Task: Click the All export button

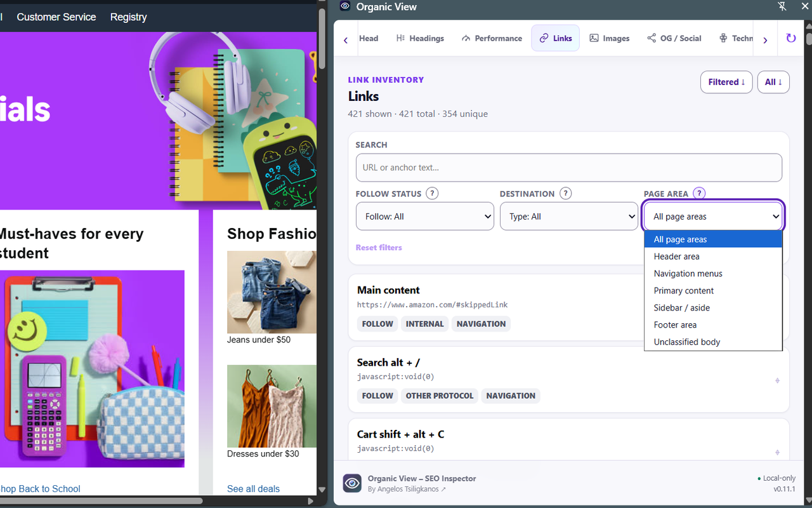Action: pos(773,82)
